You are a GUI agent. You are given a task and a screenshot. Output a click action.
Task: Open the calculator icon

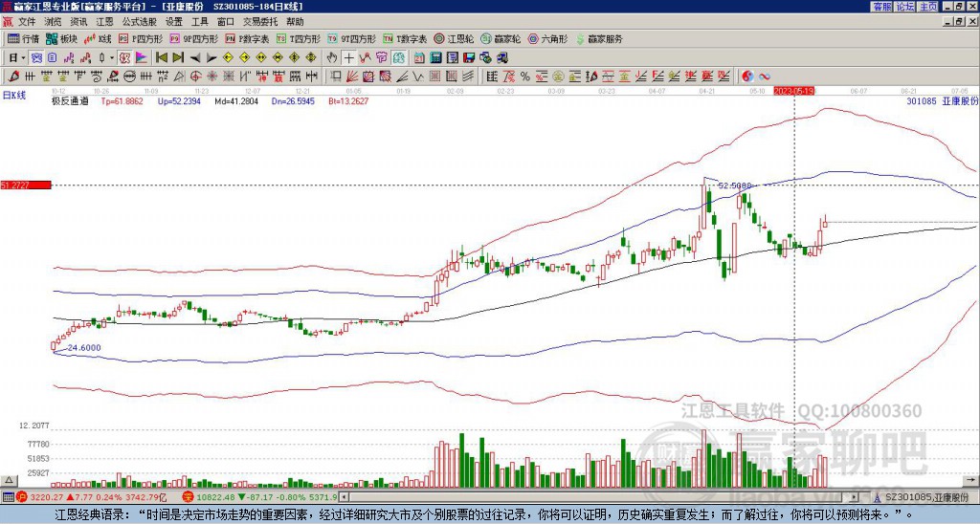tap(435, 58)
